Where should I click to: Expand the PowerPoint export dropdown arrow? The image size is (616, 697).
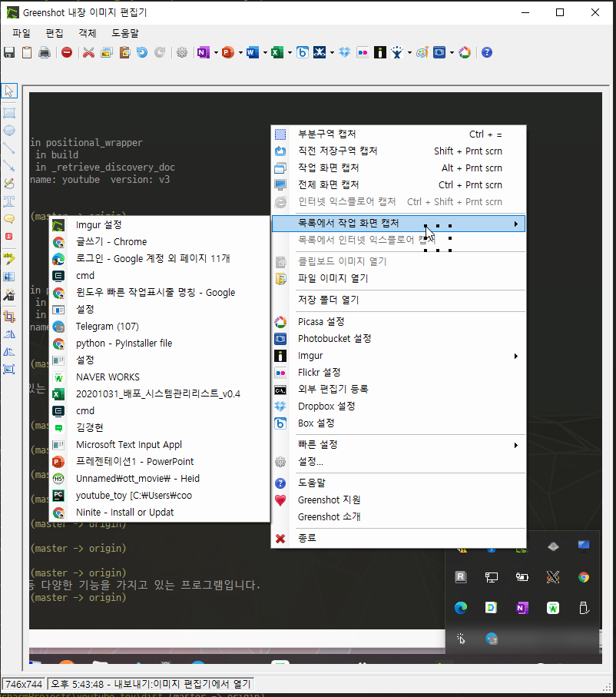240,52
